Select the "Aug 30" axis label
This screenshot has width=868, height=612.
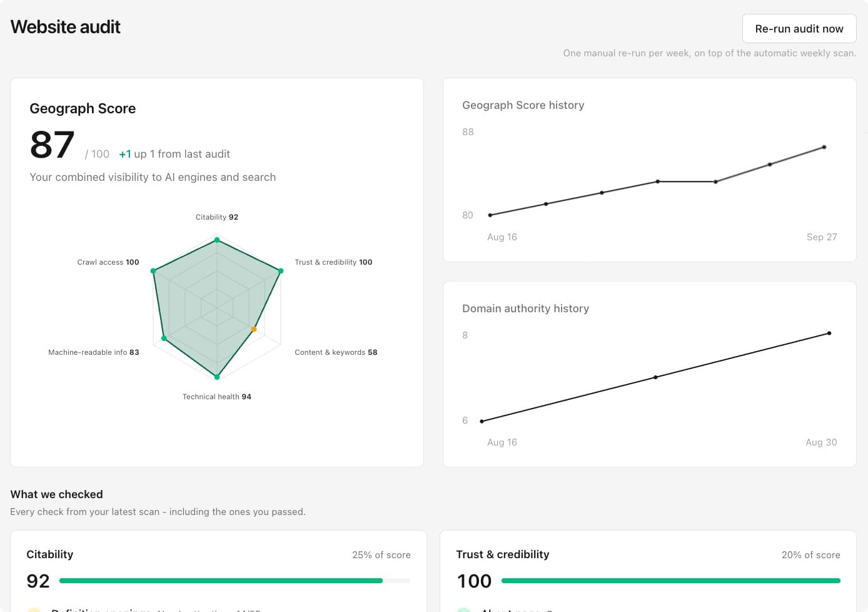tap(821, 442)
